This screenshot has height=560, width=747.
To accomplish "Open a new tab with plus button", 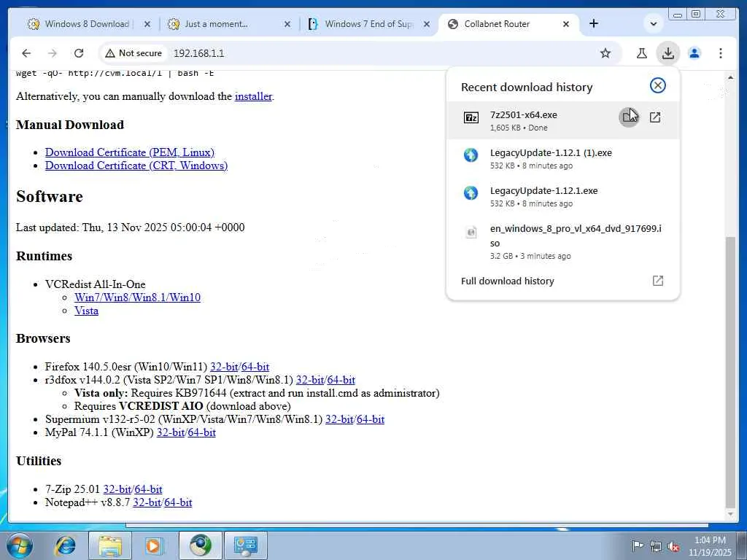I will point(594,23).
